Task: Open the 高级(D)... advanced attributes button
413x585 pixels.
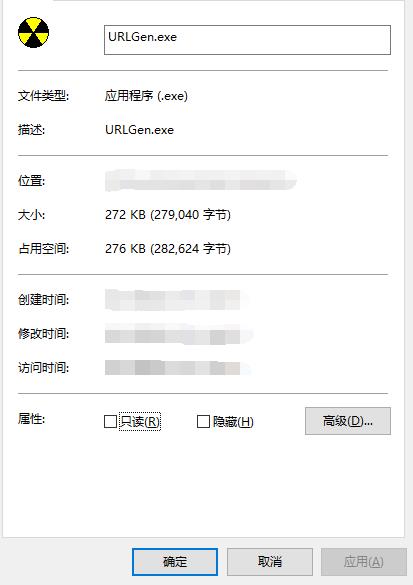Action: click(348, 421)
